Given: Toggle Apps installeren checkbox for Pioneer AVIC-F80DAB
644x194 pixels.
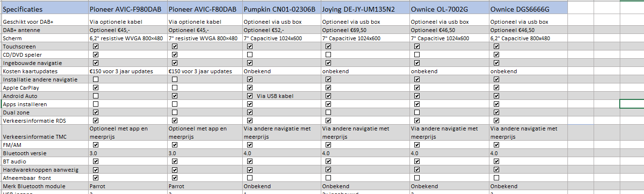Looking at the screenshot, I should pos(174,104).
